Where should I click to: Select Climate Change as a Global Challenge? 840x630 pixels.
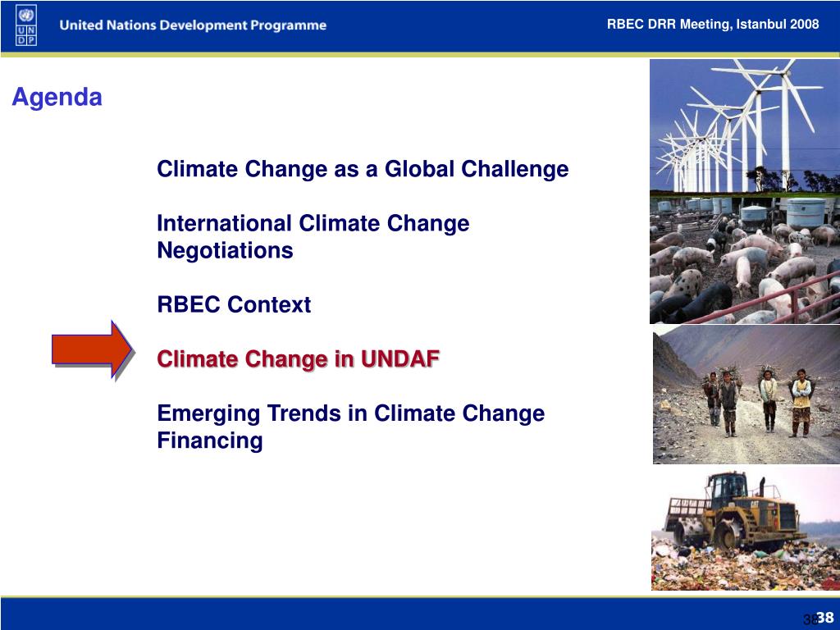tap(363, 169)
